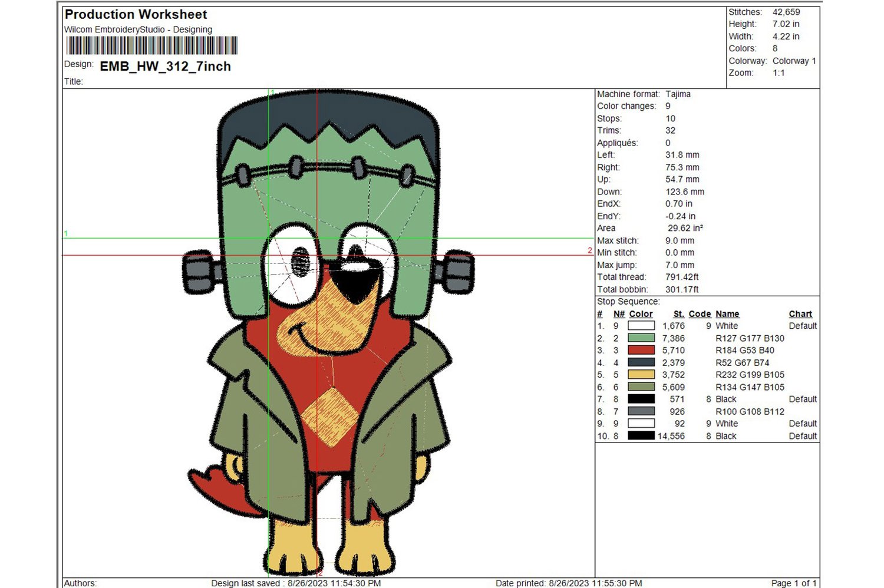The width and height of the screenshot is (884, 588).
Task: Select the "Wilcom EmbroideryStudio - Designing" line
Action: click(x=138, y=29)
